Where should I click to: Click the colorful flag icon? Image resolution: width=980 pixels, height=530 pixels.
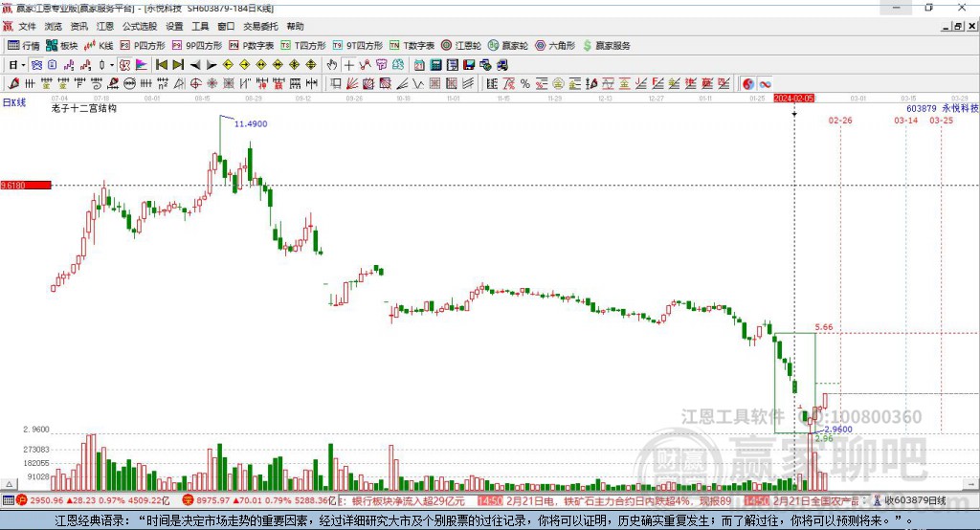click(142, 65)
